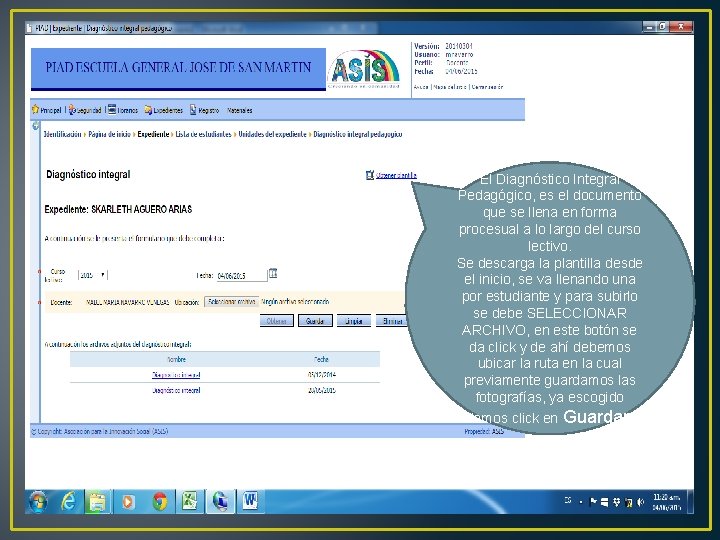Open the Registro menu
720x540 pixels.
pyautogui.click(x=208, y=110)
